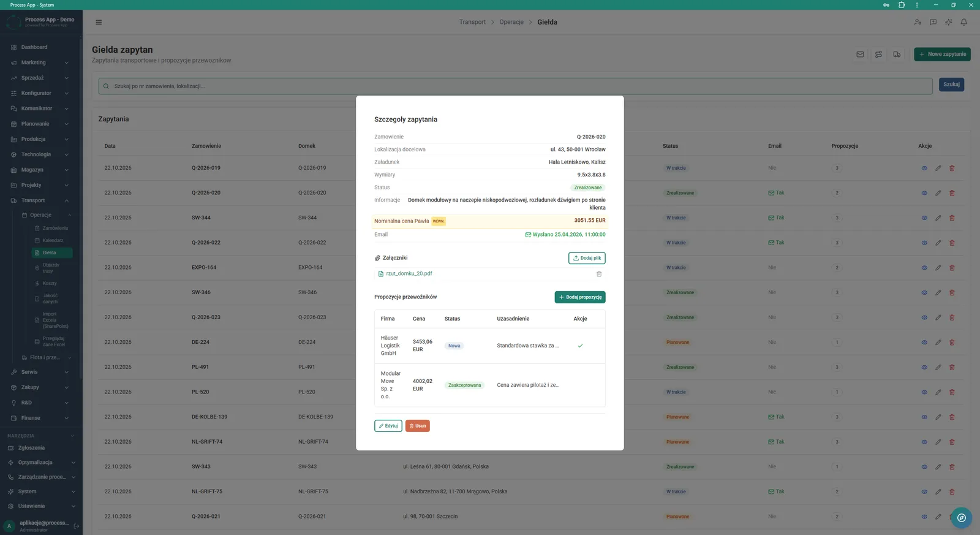Expand the Finanse sidebar section
This screenshot has height=535, width=980.
point(40,418)
